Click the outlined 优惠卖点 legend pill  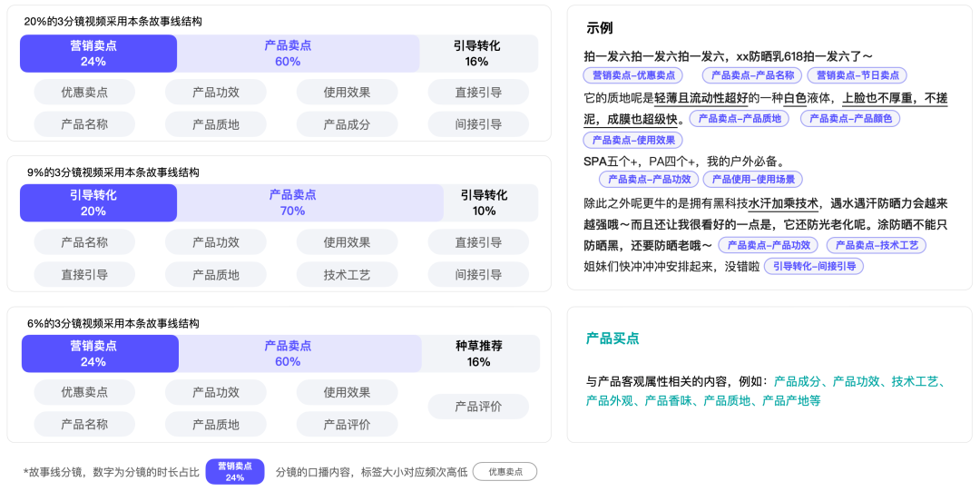point(505,471)
